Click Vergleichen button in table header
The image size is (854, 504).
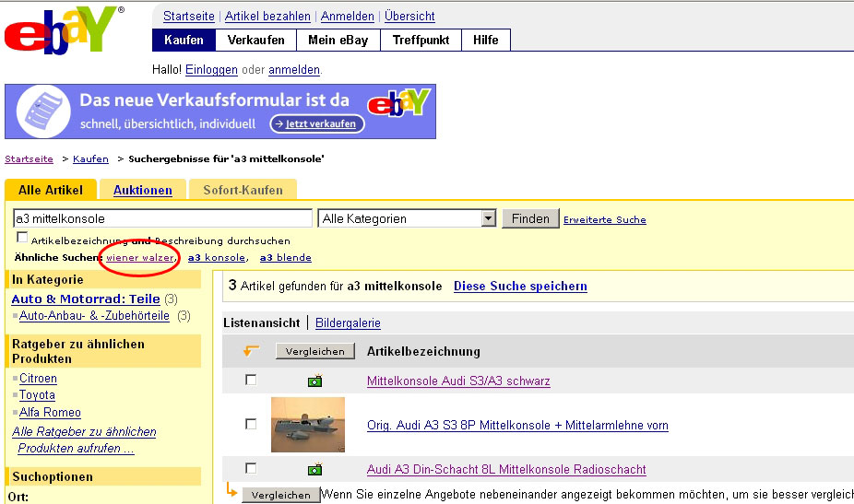coord(315,351)
